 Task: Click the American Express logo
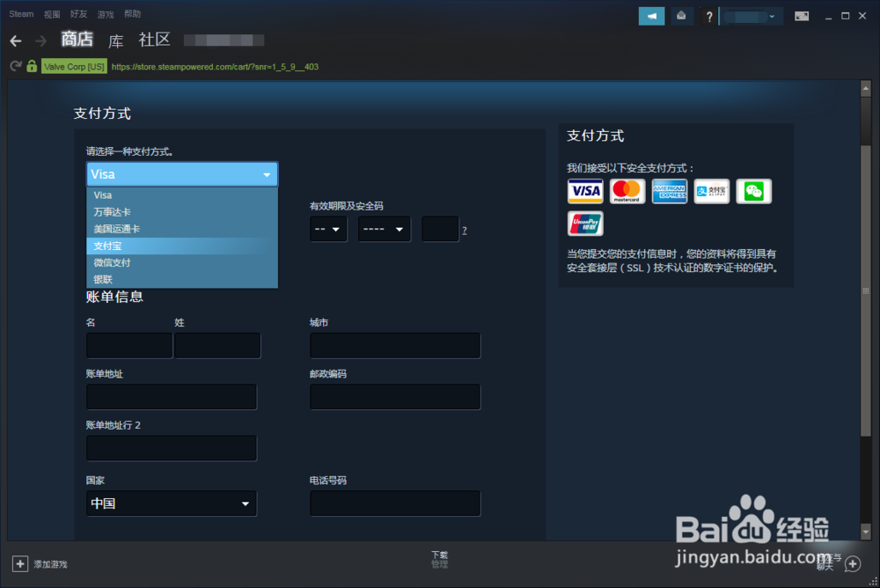coord(670,191)
